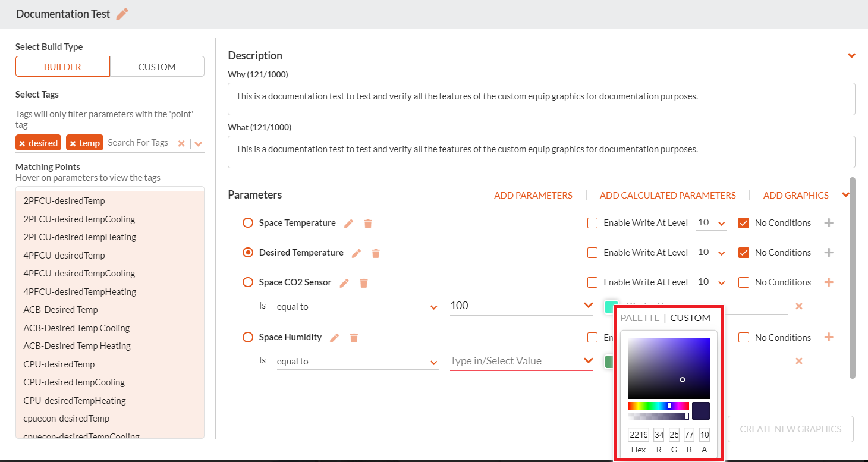
Task: Click the Why description text area
Action: click(x=542, y=99)
